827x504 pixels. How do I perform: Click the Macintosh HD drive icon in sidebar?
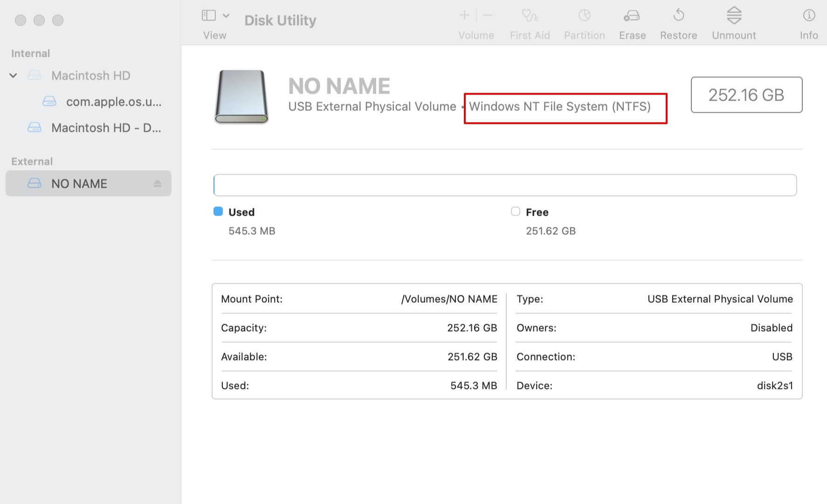(x=34, y=75)
